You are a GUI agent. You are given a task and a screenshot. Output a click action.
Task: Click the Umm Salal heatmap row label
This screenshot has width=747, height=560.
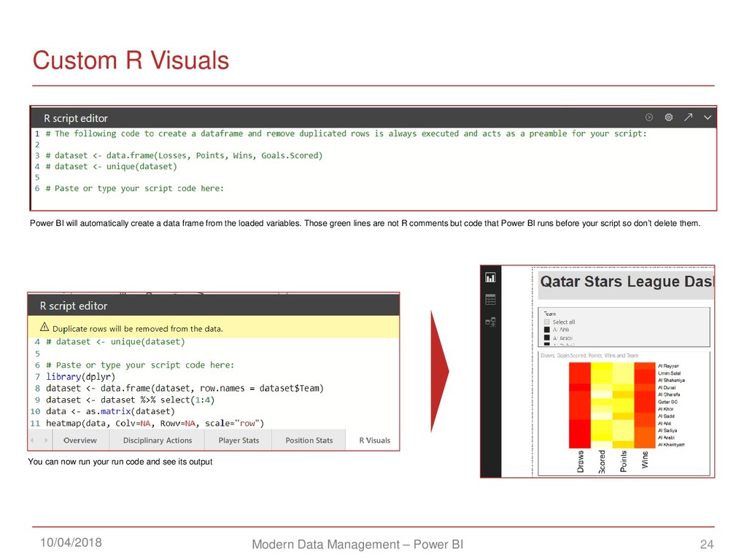670,373
